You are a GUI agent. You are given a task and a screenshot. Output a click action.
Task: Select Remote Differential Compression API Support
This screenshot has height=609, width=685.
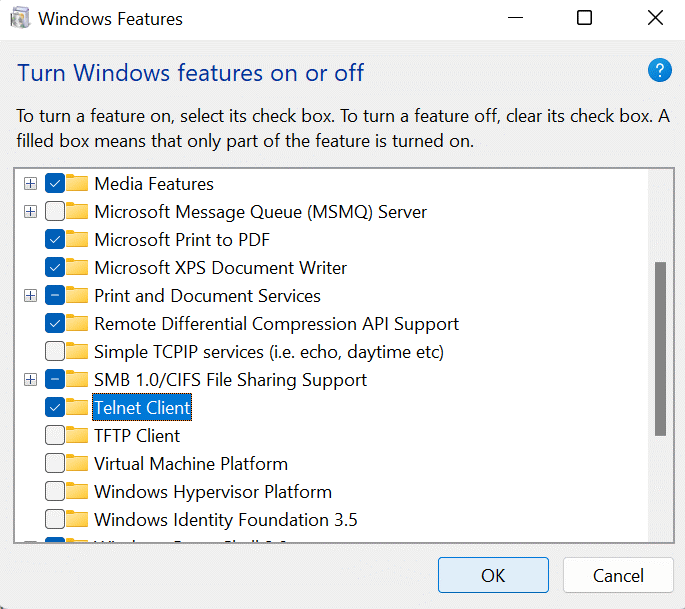tap(276, 324)
